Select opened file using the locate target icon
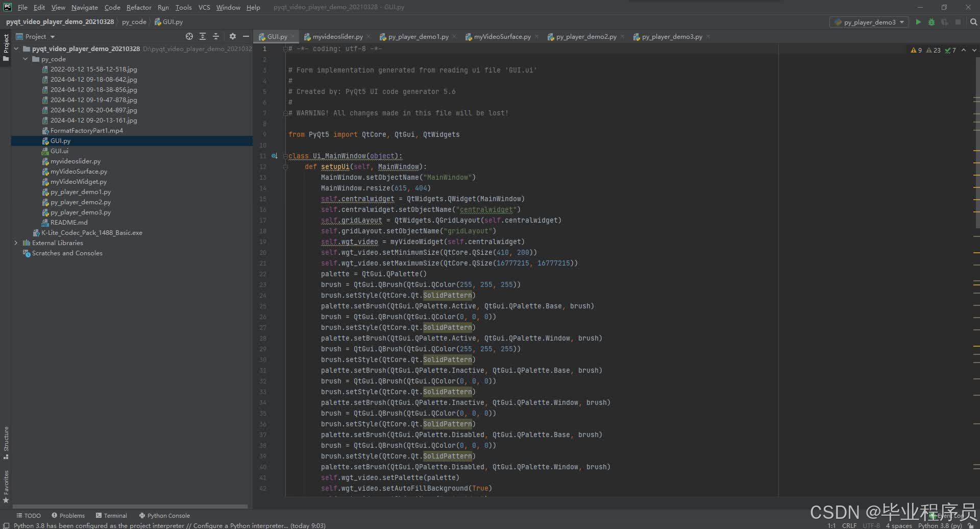Screen dimensions: 980x529 point(189,36)
